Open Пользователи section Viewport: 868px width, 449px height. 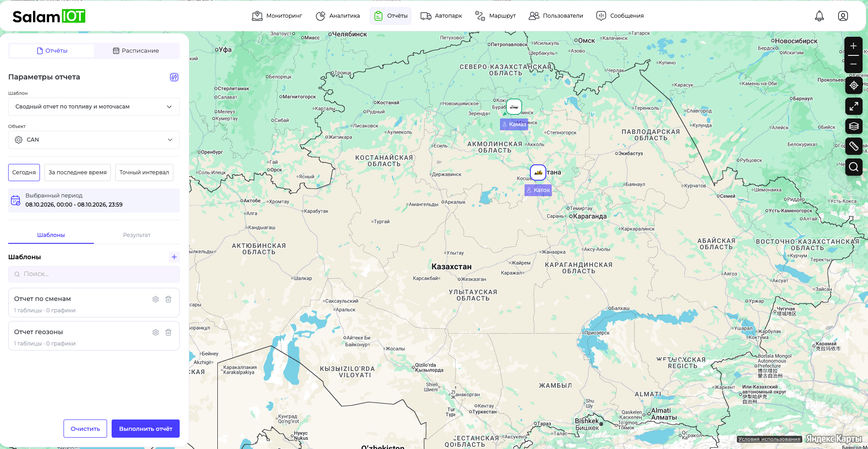point(556,16)
